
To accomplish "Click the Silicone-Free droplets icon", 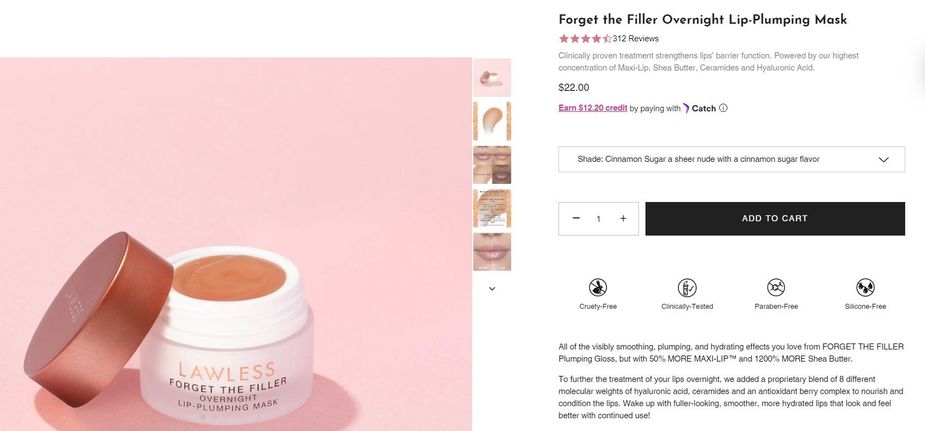I will point(865,288).
